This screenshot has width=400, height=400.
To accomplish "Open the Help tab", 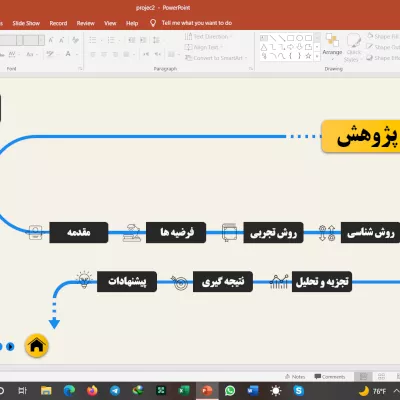I will point(132,23).
